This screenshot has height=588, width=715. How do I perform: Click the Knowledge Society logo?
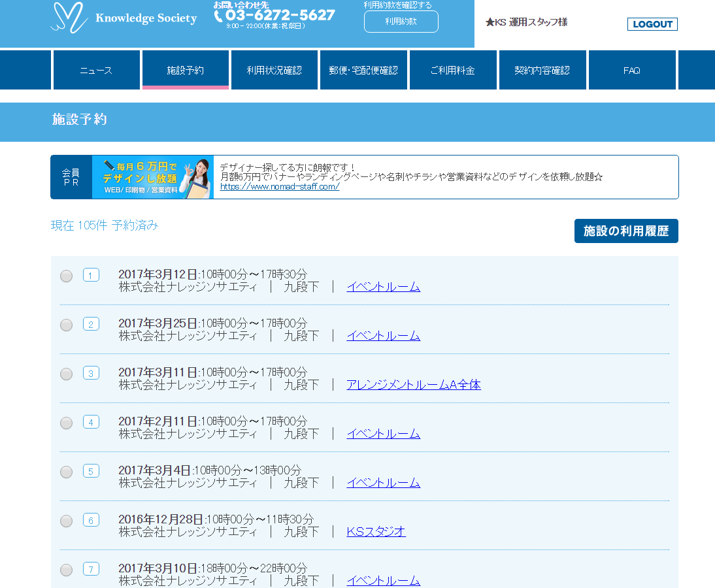124,18
